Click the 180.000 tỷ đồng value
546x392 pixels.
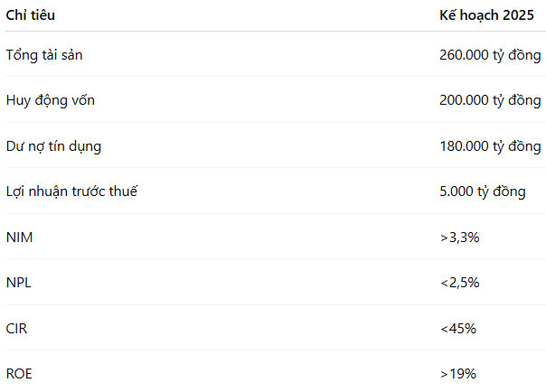click(x=490, y=146)
